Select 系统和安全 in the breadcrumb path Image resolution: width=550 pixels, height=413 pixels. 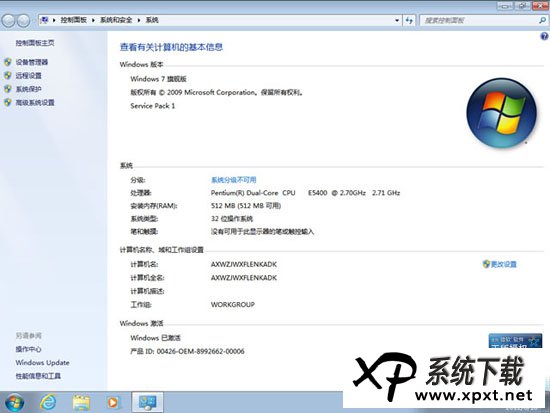pyautogui.click(x=116, y=20)
